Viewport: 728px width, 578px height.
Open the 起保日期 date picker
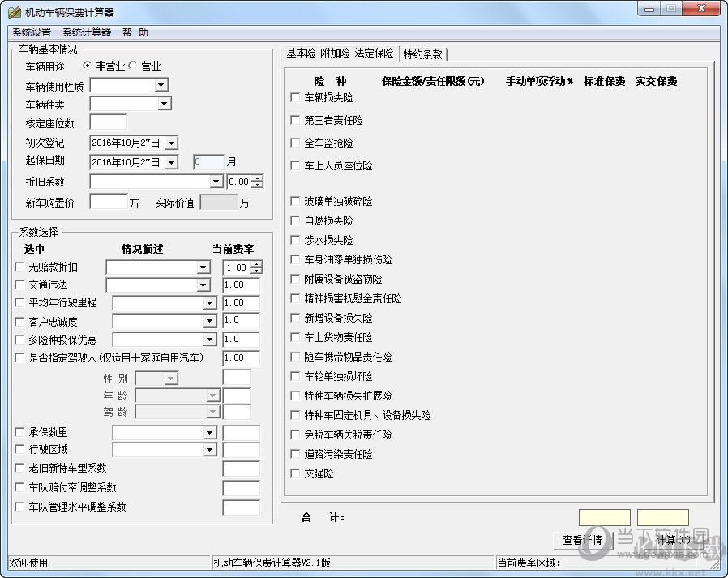point(171,162)
